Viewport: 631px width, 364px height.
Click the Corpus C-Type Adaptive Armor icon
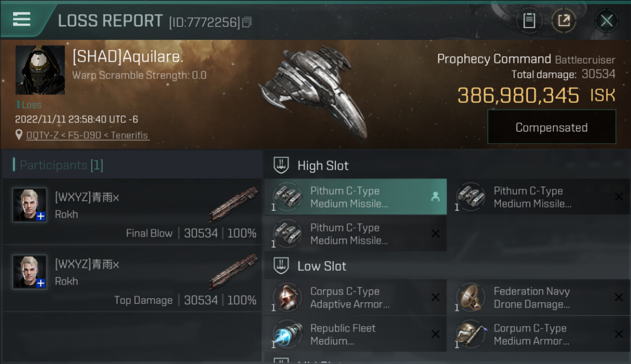click(x=287, y=298)
